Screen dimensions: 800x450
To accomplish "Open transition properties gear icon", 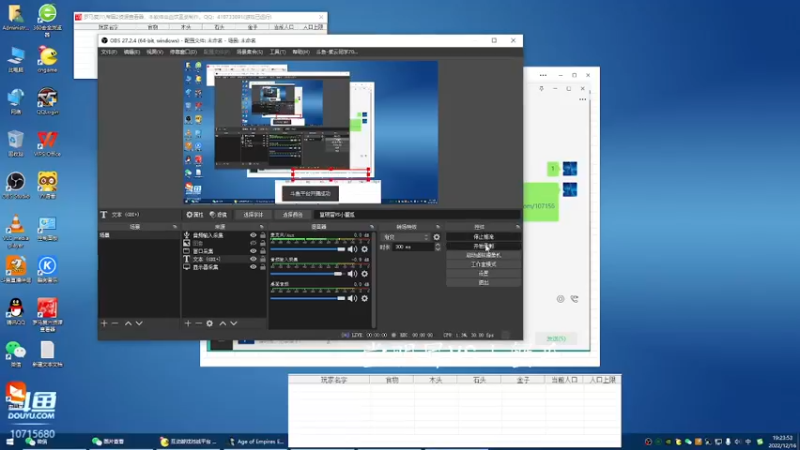I will click(x=436, y=237).
